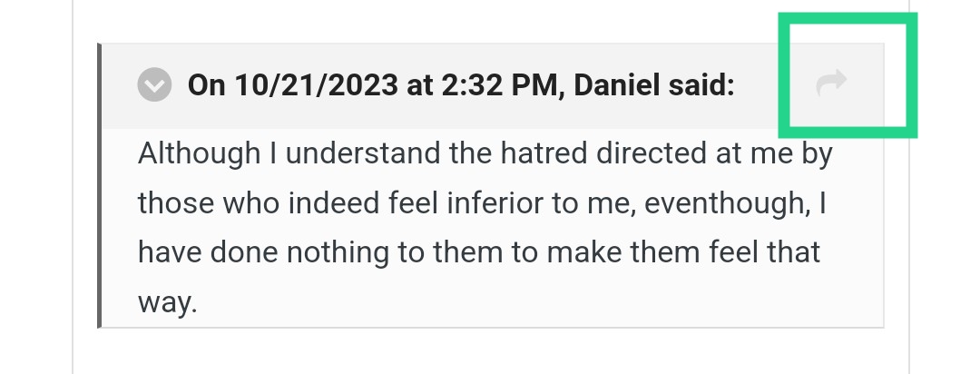Collapse the quote using the circled chevron

[x=154, y=84]
